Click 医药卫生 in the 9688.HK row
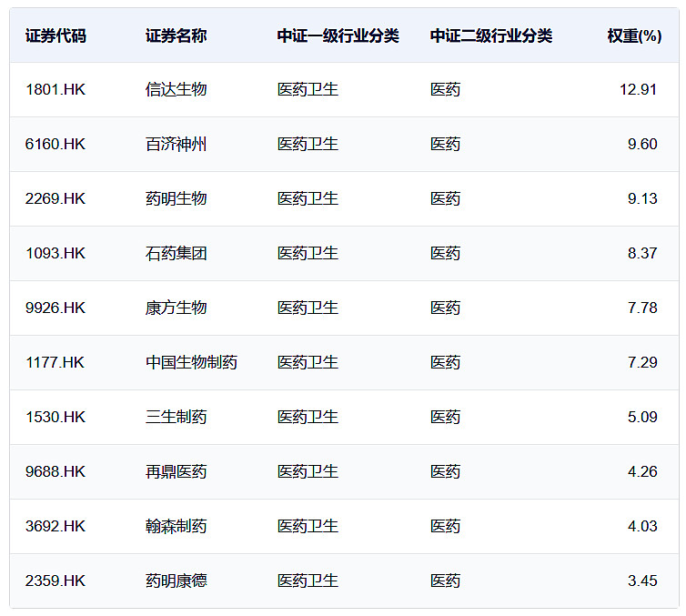 [308, 471]
